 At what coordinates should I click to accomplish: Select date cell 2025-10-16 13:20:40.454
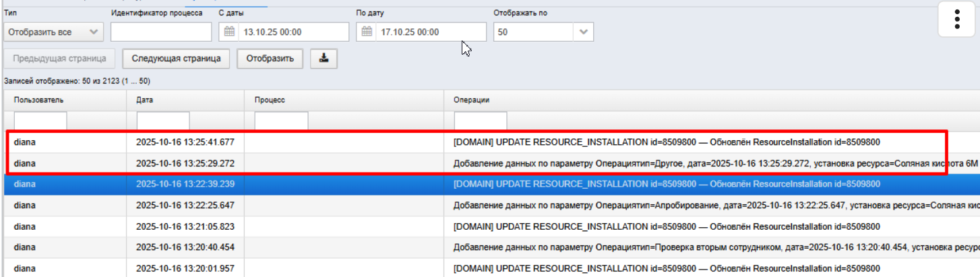point(185,247)
